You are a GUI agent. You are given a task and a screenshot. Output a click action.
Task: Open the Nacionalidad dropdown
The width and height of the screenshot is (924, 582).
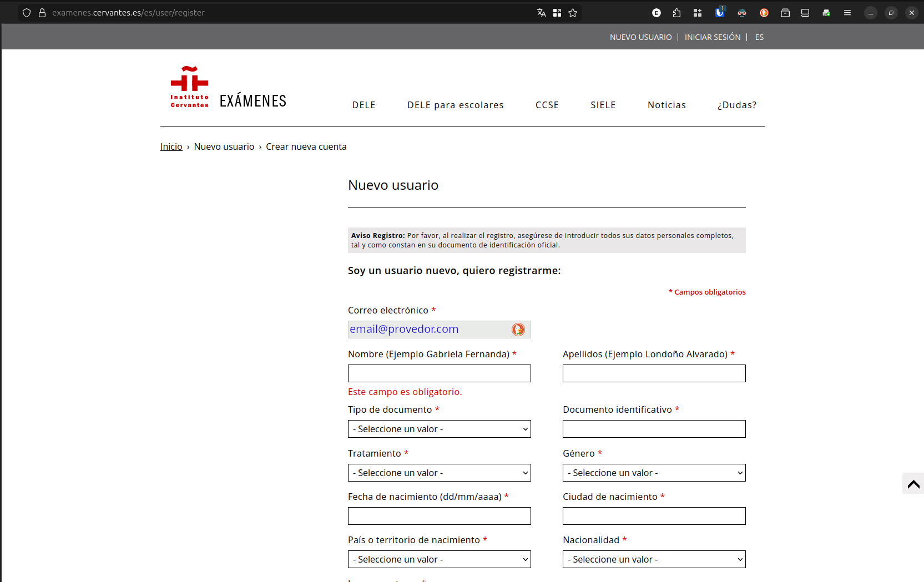(x=654, y=559)
